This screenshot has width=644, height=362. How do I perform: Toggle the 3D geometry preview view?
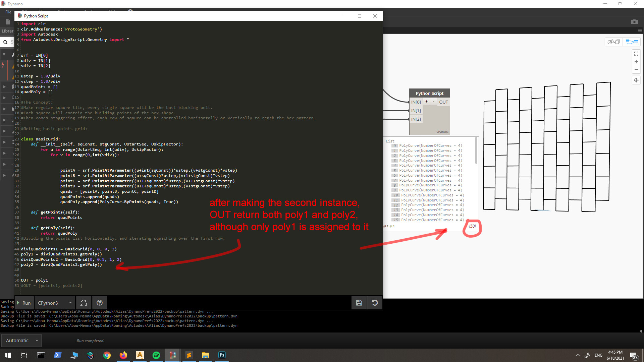pyautogui.click(x=613, y=42)
